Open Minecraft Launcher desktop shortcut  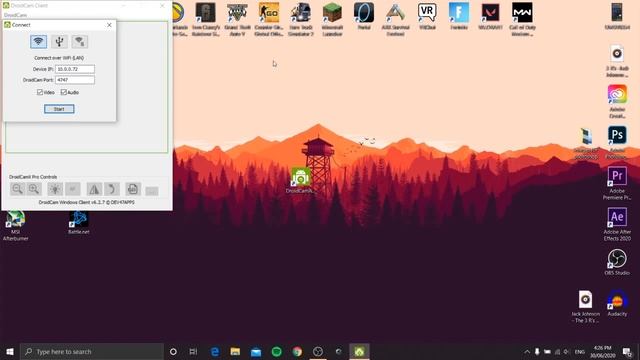pyautogui.click(x=332, y=19)
